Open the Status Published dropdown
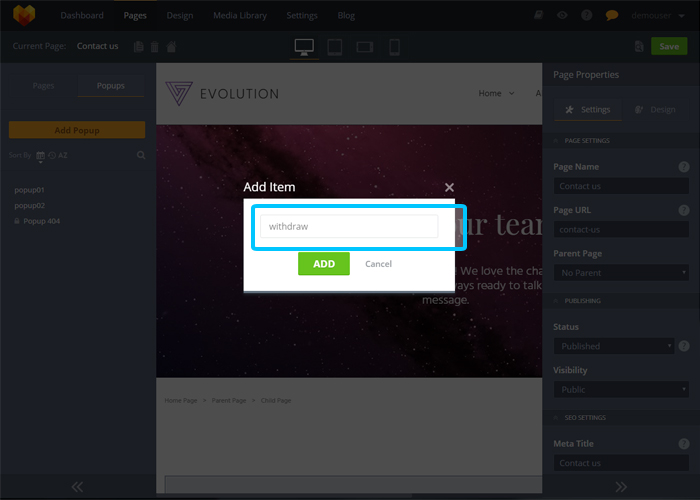Screen dimensions: 700x500 click(614, 346)
